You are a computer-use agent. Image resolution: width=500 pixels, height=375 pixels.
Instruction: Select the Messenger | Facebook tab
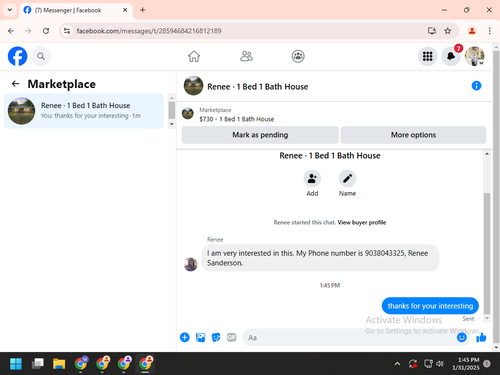(x=76, y=10)
